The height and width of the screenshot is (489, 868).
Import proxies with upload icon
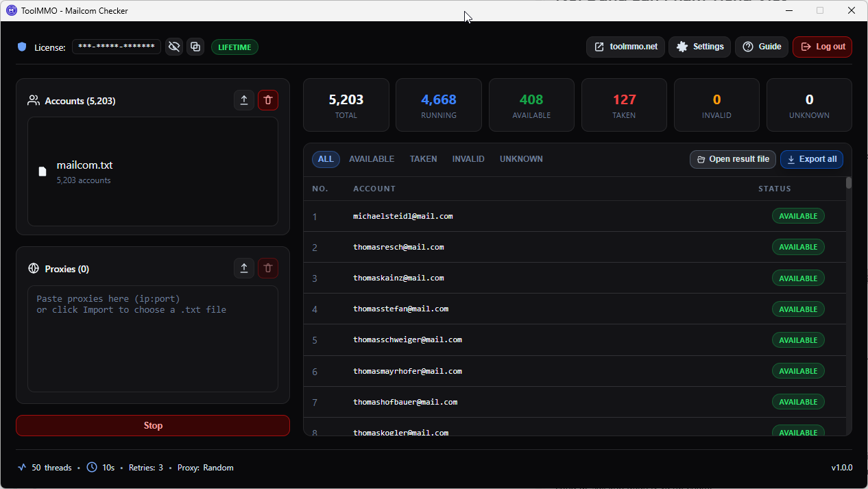(244, 268)
